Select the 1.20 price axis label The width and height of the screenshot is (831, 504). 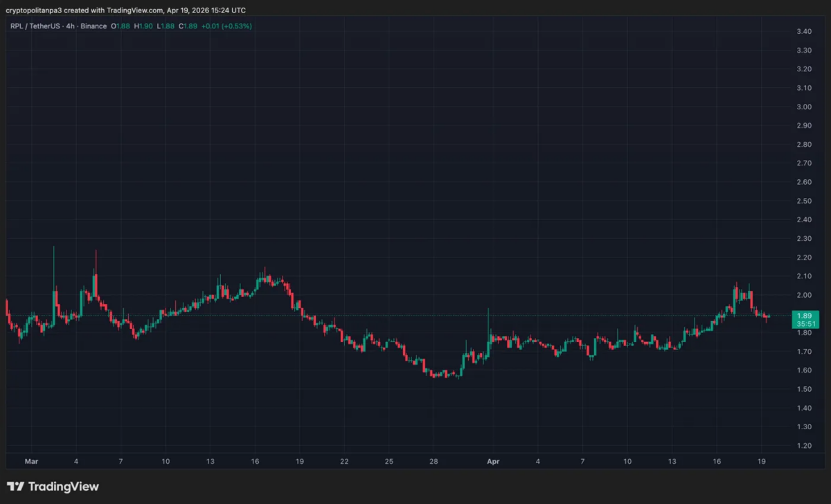tap(803, 446)
